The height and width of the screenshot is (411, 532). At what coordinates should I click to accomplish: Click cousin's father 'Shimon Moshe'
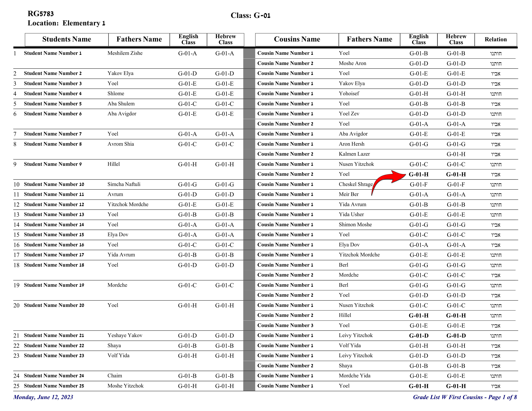coord(355,224)
